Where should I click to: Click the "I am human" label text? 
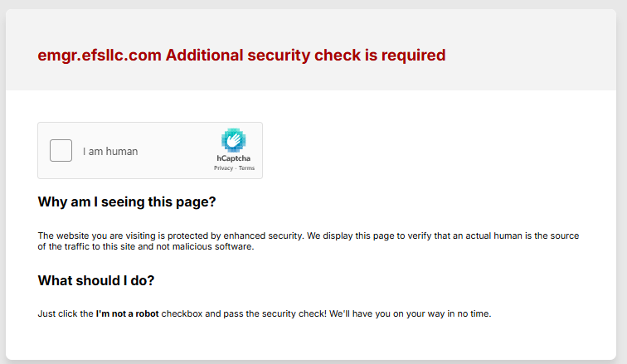click(x=110, y=152)
